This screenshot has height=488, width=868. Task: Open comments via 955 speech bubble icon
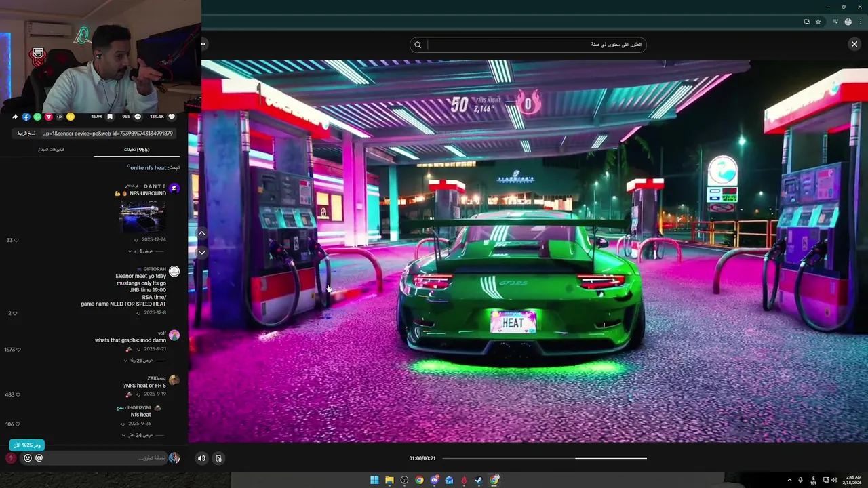(138, 117)
